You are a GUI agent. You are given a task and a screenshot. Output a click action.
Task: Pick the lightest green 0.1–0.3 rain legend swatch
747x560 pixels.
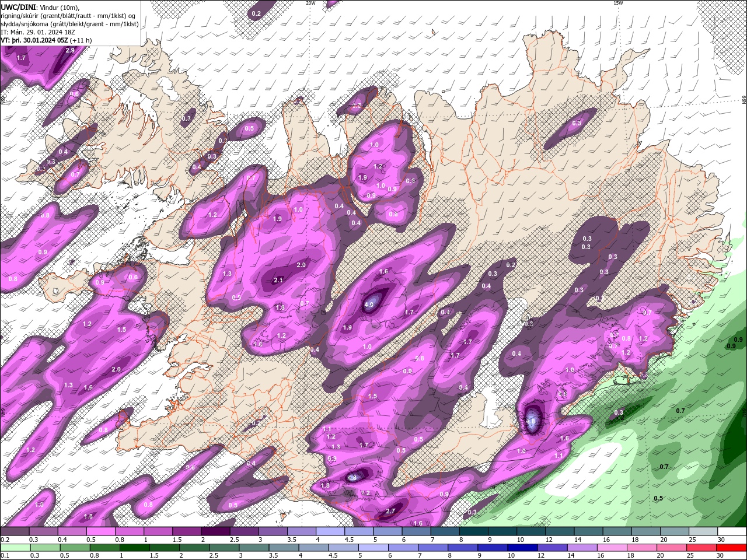tap(15, 548)
